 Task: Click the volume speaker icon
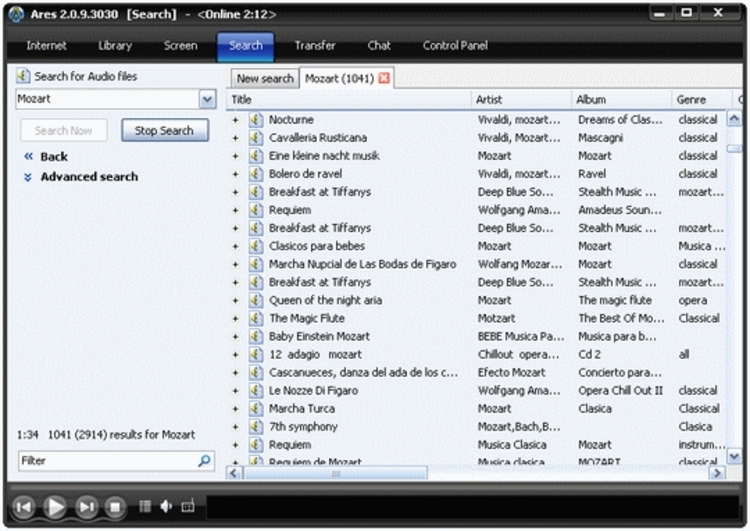click(166, 506)
